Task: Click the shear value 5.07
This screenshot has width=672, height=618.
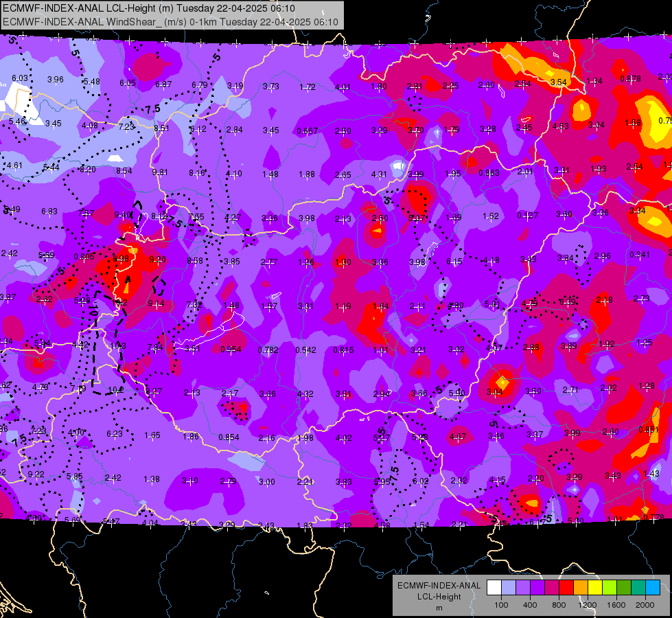Action: 417,218
